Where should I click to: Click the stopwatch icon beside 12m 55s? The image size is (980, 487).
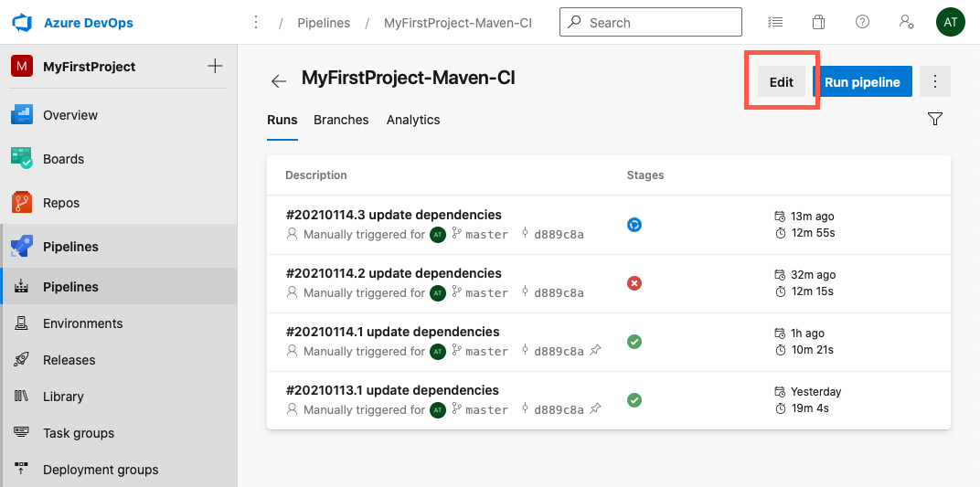click(x=780, y=233)
